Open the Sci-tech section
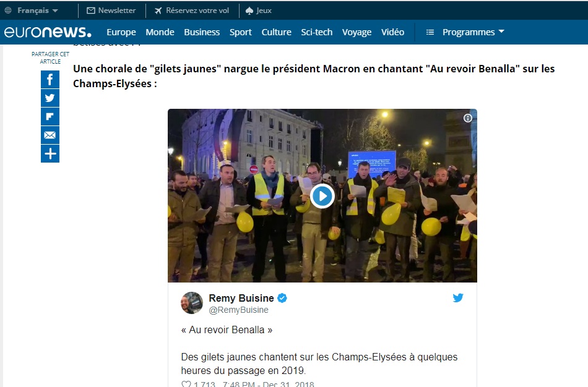The image size is (588, 387). point(316,32)
